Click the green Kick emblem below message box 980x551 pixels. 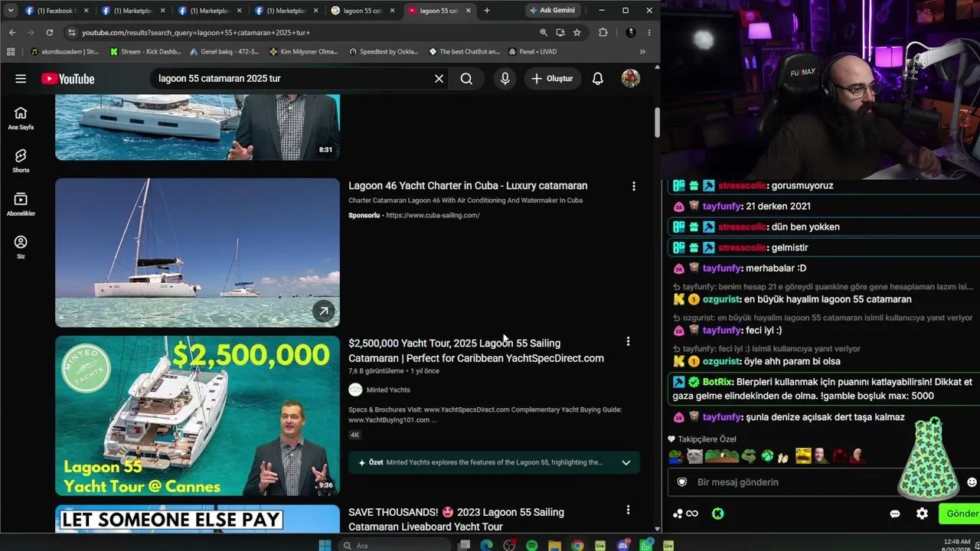coord(717,514)
